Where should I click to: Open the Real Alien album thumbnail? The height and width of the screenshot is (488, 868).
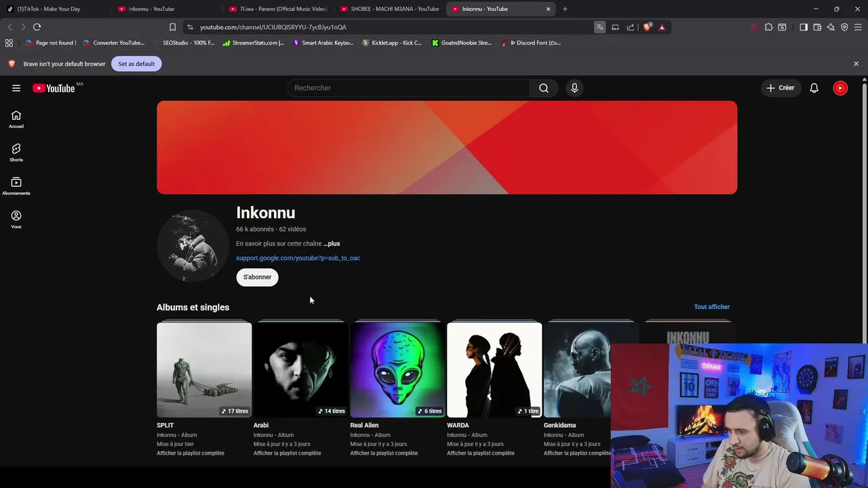tap(397, 369)
